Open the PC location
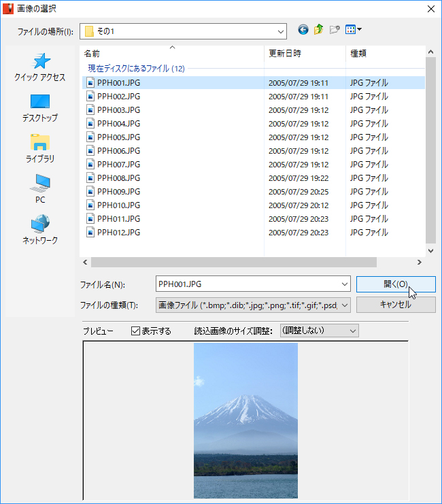Image resolution: width=442 pixels, height=504 pixels. (x=40, y=190)
